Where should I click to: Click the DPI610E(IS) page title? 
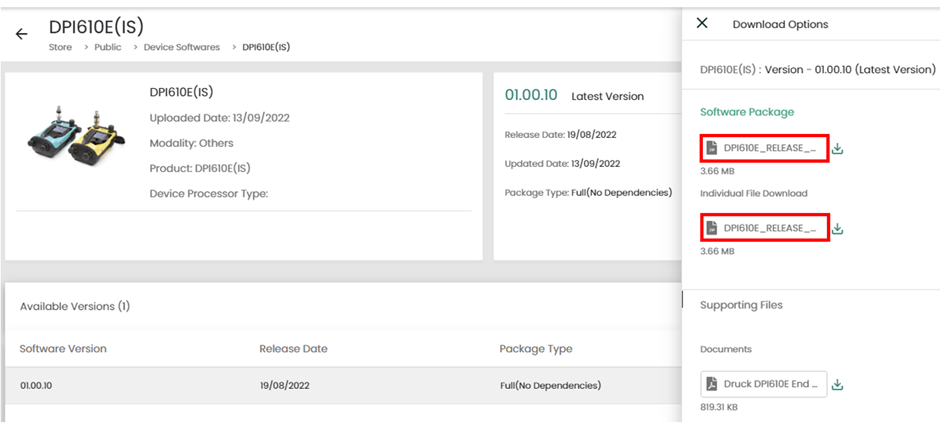(97, 27)
